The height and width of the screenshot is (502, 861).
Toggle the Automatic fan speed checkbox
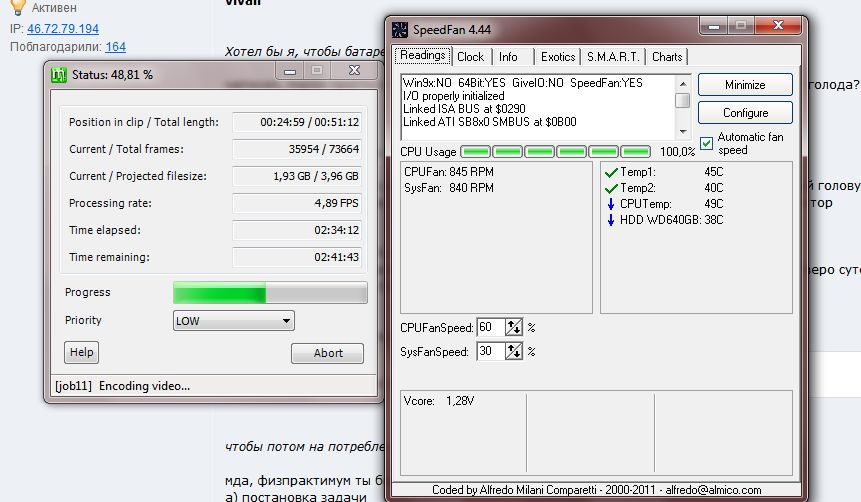[x=707, y=143]
